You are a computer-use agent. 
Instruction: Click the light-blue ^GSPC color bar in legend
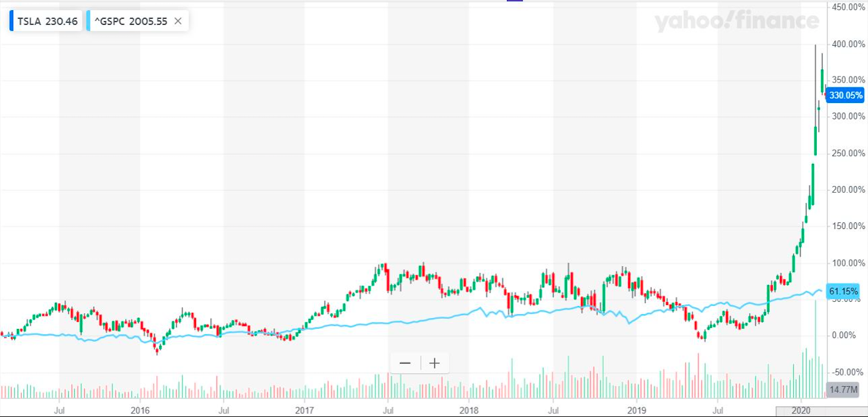pyautogui.click(x=89, y=21)
